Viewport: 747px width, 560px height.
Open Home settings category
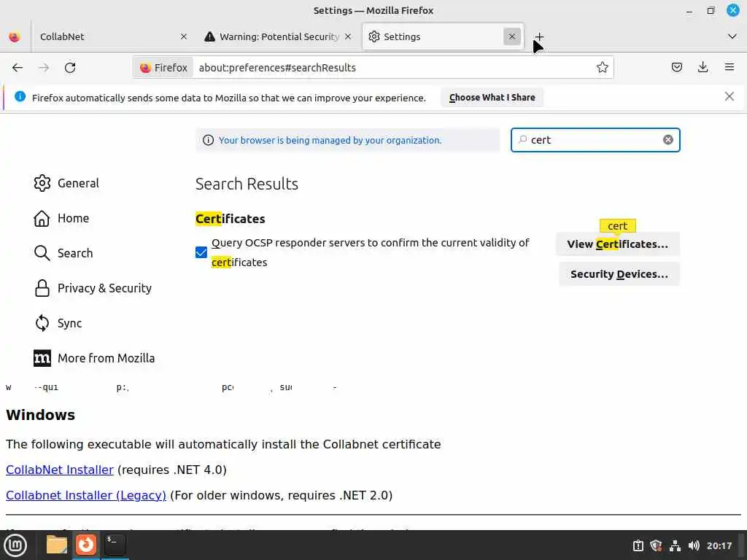pos(62,218)
